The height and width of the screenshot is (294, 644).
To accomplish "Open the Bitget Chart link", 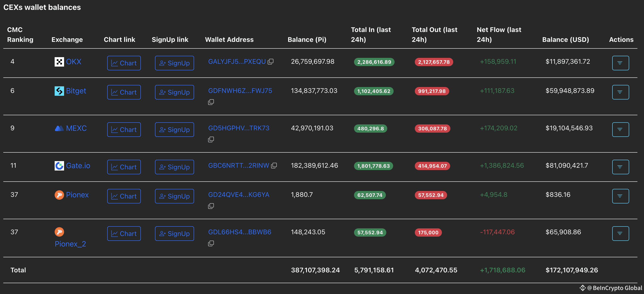I will (x=124, y=92).
